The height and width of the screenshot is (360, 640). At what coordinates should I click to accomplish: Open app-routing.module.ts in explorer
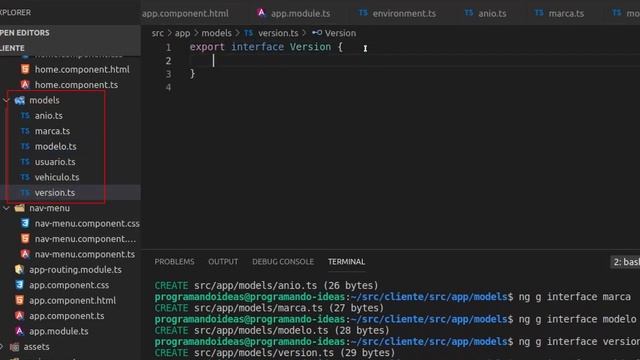(75, 270)
